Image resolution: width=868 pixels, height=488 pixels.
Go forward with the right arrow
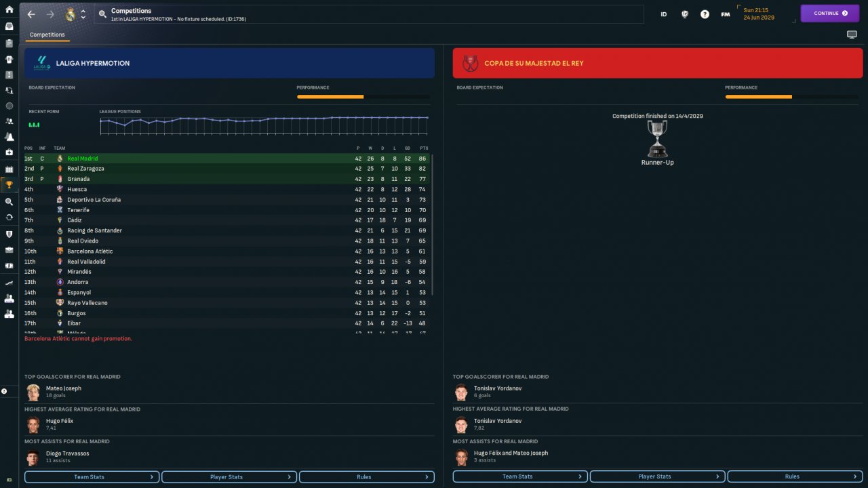tap(50, 14)
